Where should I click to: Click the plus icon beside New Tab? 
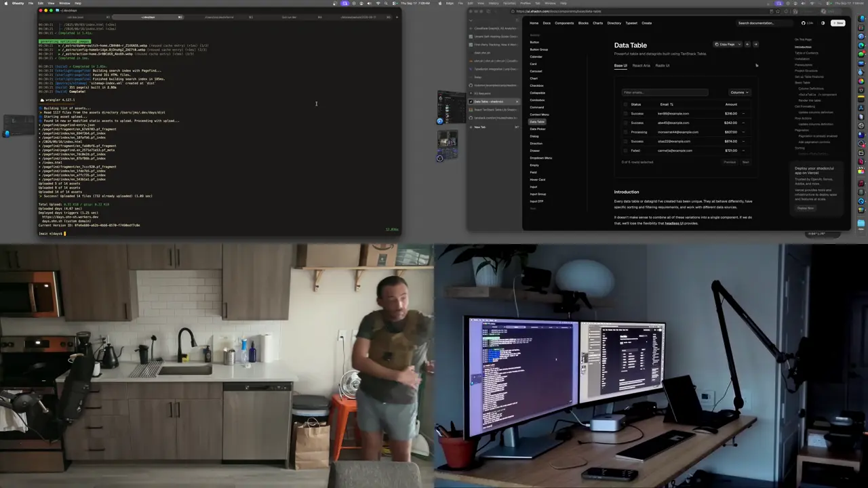point(471,127)
